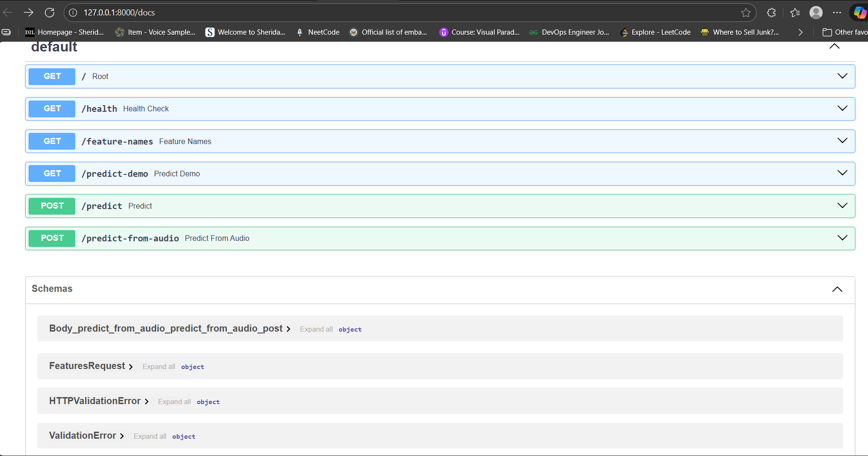Click the /predict-demo path text
The height and width of the screenshot is (456, 868).
pos(115,174)
